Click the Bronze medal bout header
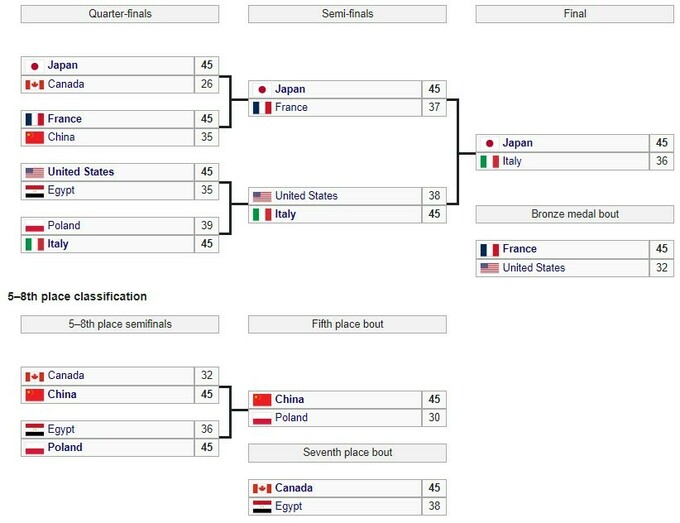680x523 pixels. 574,214
